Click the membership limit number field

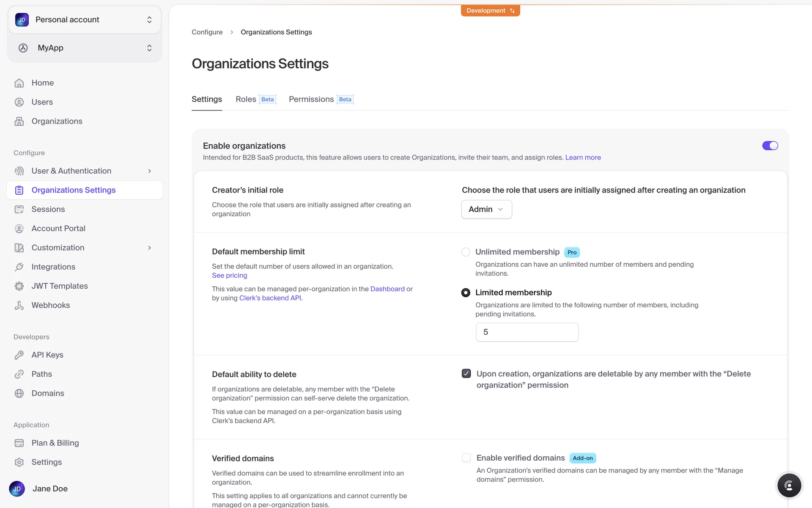point(527,332)
